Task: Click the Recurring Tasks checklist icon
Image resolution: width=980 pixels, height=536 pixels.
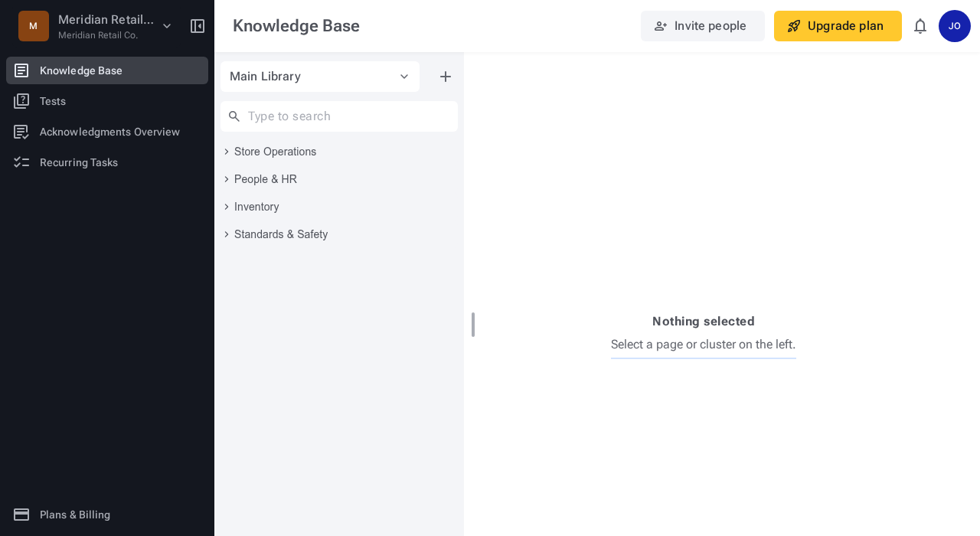Action: (x=21, y=162)
